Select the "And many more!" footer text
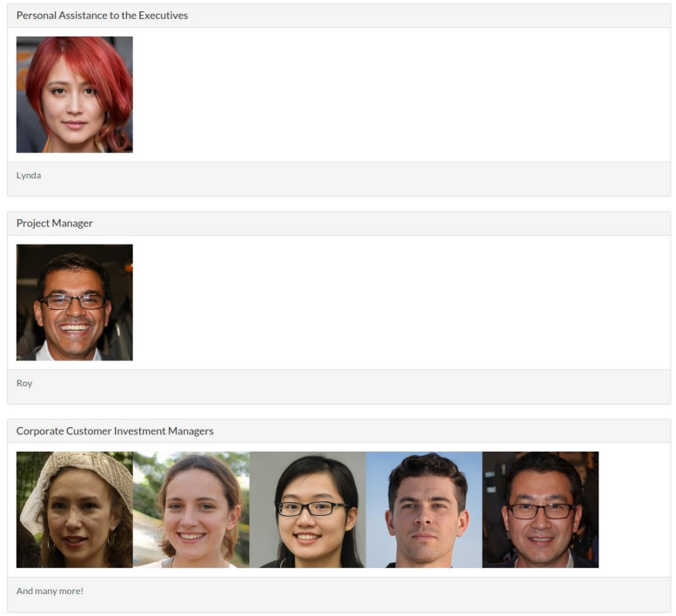Viewport: 676px width, 616px height. click(50, 592)
